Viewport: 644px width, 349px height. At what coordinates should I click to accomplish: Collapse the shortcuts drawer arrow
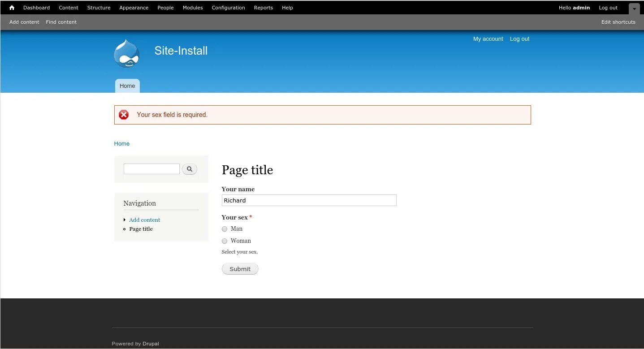tap(634, 9)
